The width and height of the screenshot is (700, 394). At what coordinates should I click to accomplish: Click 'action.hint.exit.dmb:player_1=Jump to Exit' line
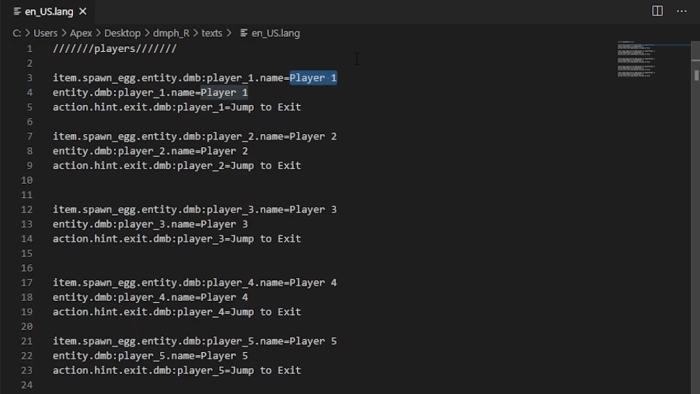pos(177,108)
